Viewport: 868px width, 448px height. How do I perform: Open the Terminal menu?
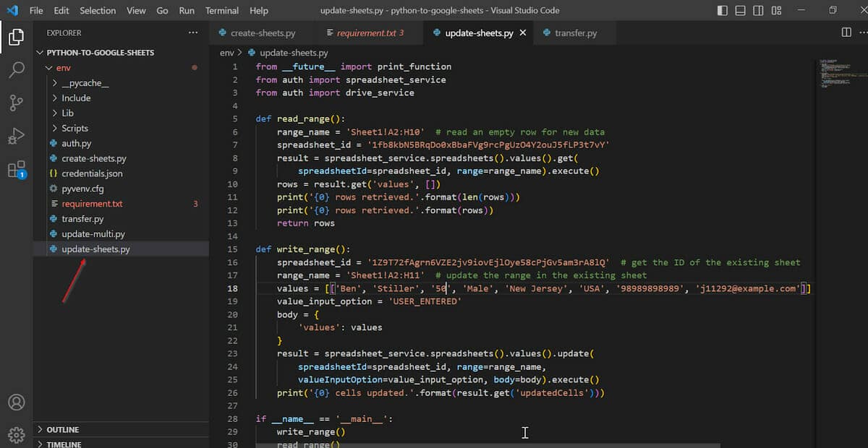pos(221,10)
